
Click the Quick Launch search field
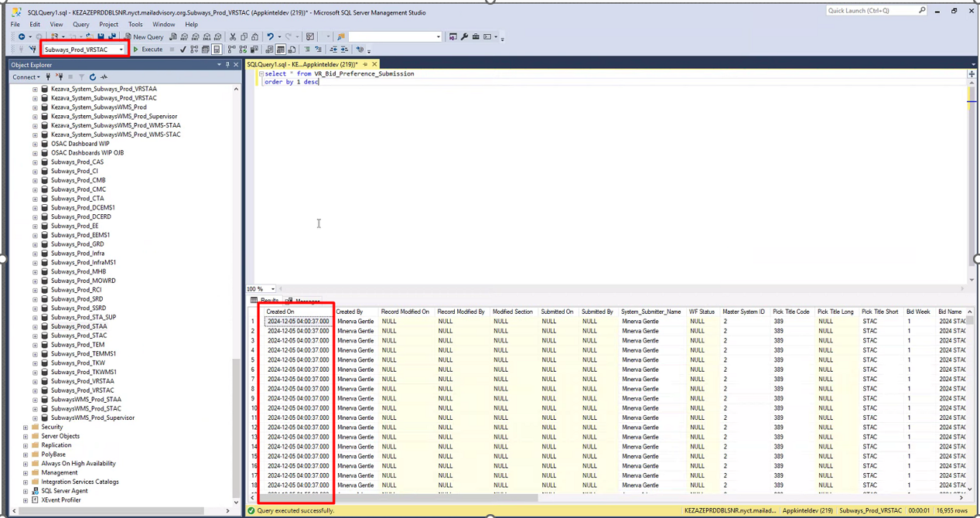[x=870, y=11]
